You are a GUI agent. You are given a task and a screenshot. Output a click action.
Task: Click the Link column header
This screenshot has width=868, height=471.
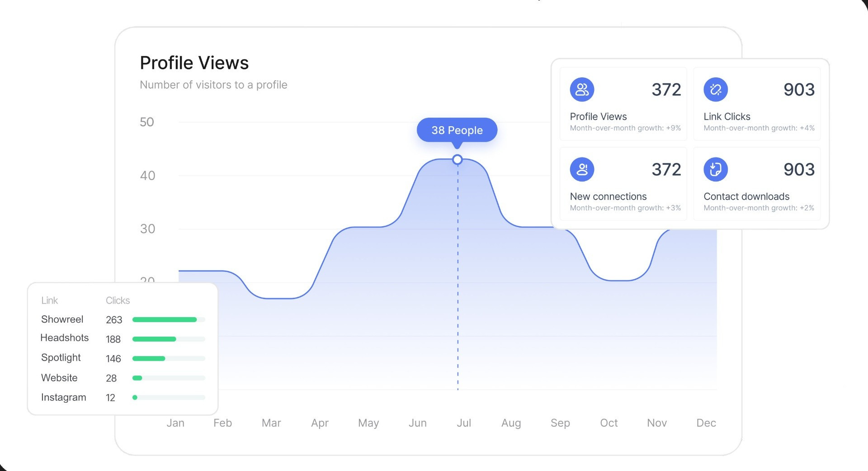pyautogui.click(x=49, y=300)
